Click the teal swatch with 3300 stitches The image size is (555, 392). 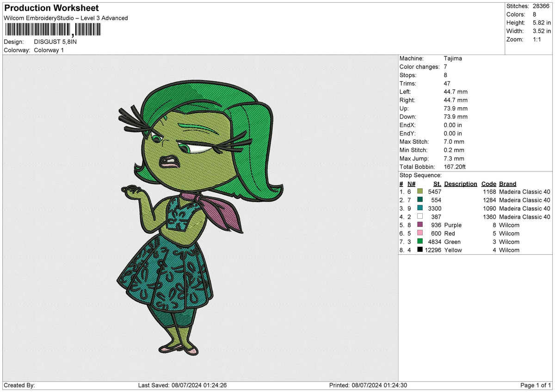(420, 208)
